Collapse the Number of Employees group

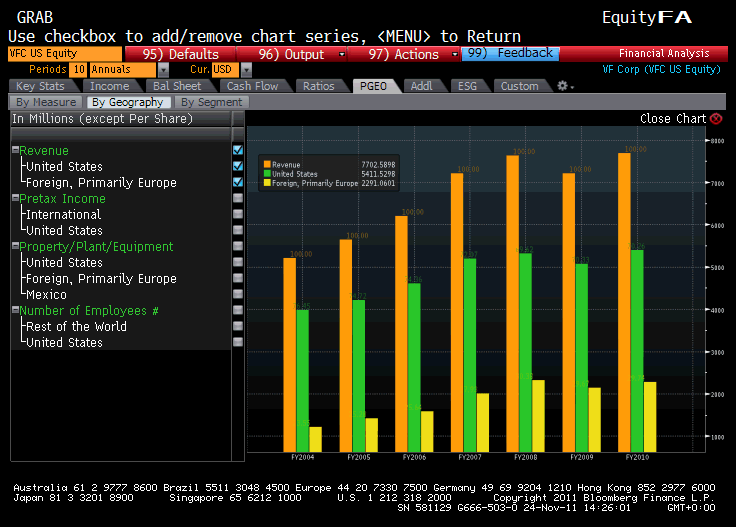coord(16,311)
